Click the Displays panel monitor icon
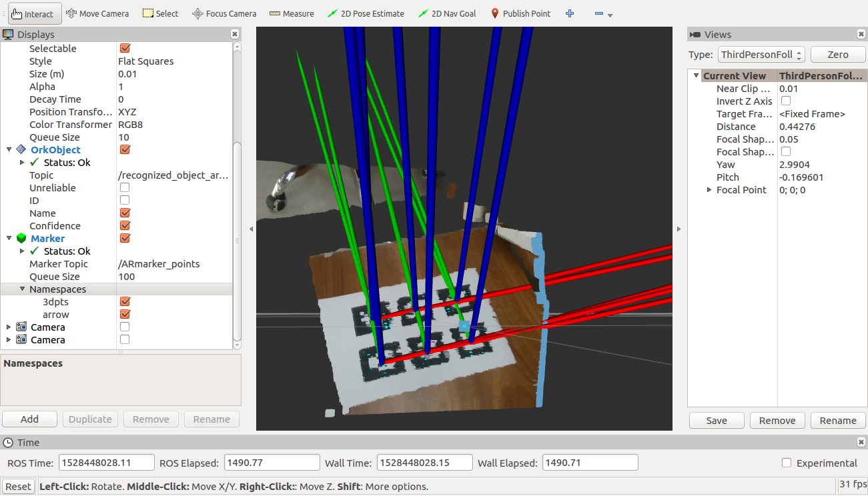This screenshot has height=496, width=868. (x=8, y=34)
